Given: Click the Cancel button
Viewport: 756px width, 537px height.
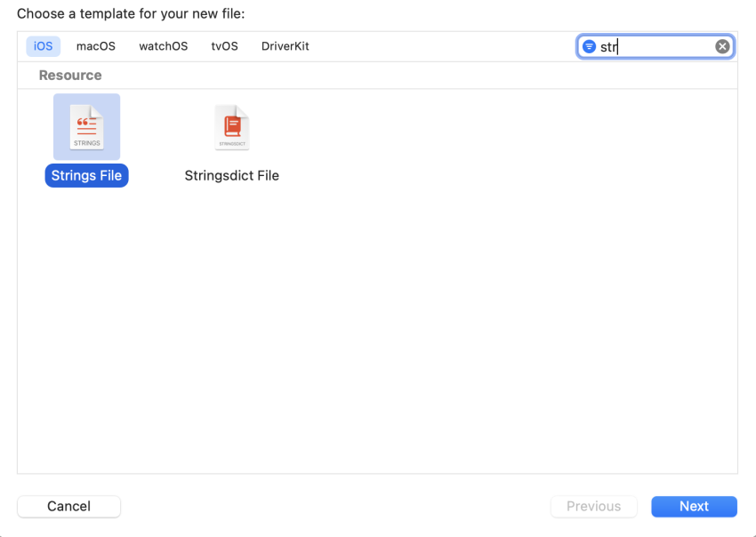Looking at the screenshot, I should 68,506.
